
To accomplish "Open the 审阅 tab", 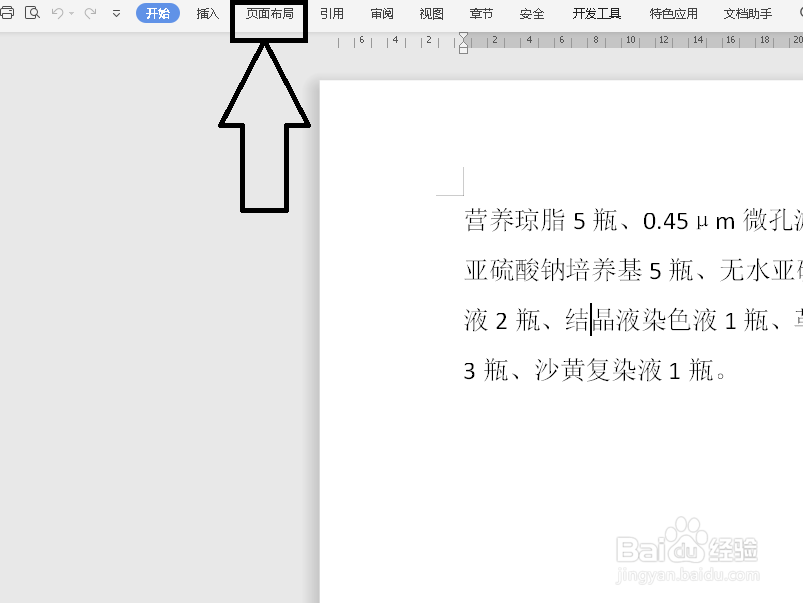I will coord(381,14).
